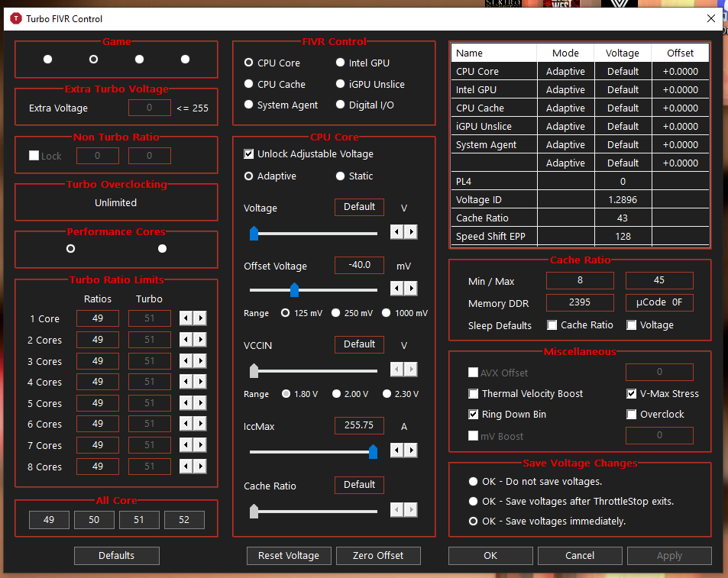Click the IccMax 255.75 value field
The image size is (728, 578).
359,425
